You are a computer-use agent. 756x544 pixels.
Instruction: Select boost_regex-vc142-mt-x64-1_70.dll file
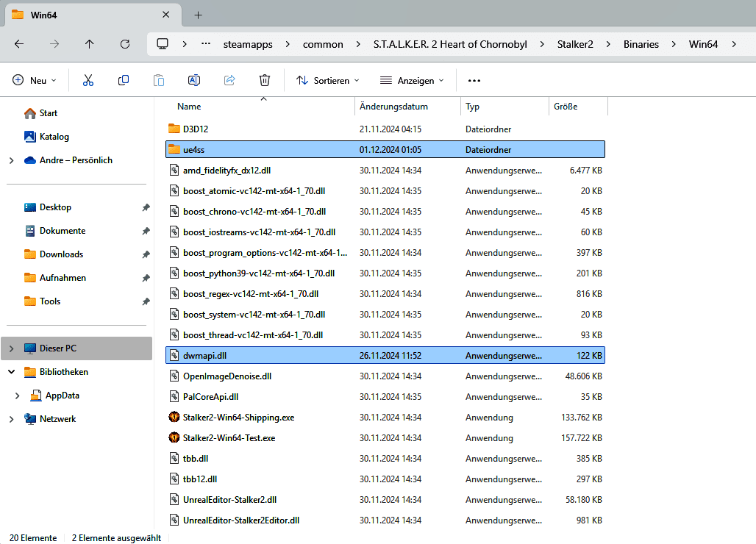click(x=385, y=294)
